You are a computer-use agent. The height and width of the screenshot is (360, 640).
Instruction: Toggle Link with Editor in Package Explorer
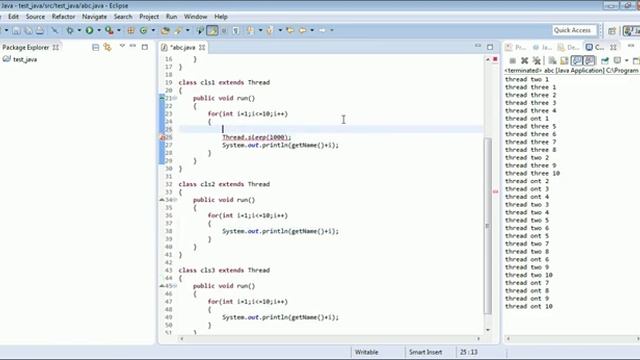pos(107,47)
